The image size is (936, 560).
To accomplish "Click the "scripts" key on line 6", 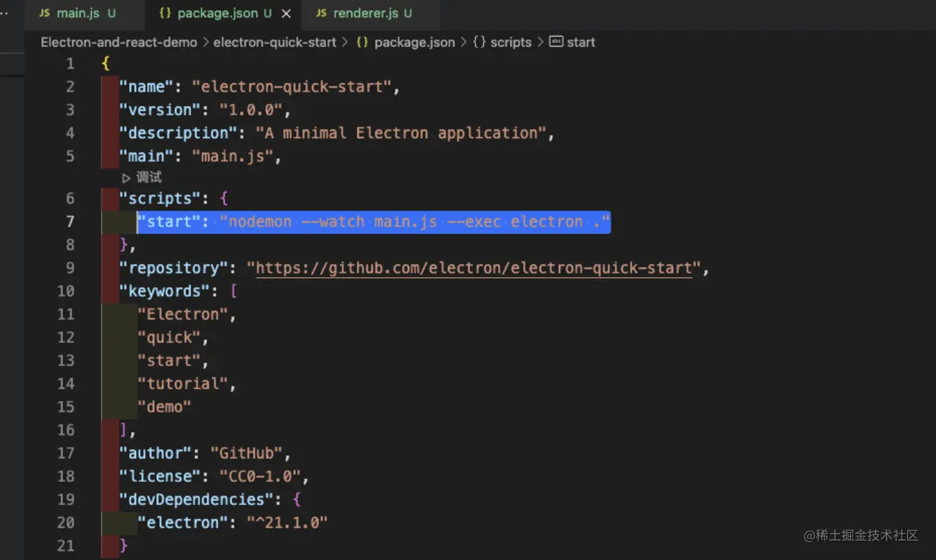I will 160,198.
